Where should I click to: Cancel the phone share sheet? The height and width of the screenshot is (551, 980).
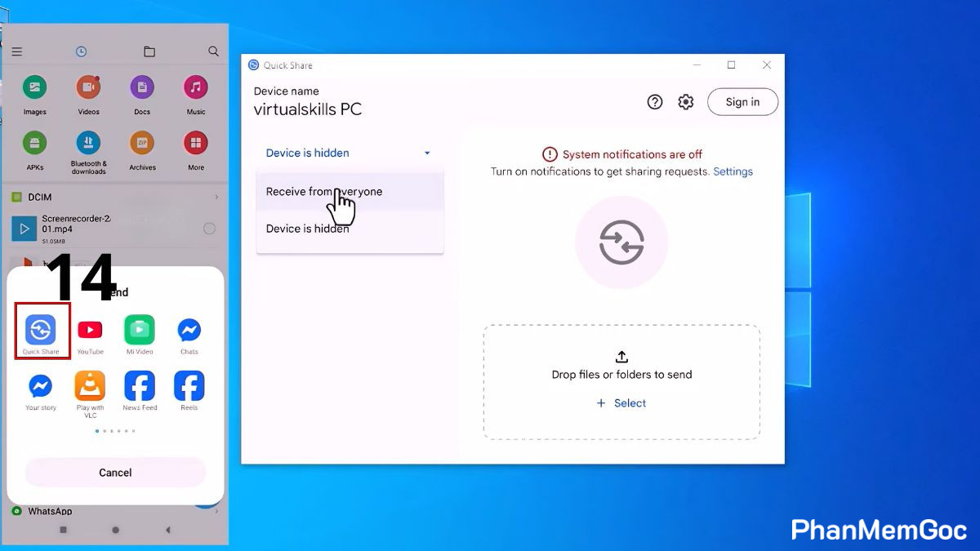pyautogui.click(x=115, y=473)
